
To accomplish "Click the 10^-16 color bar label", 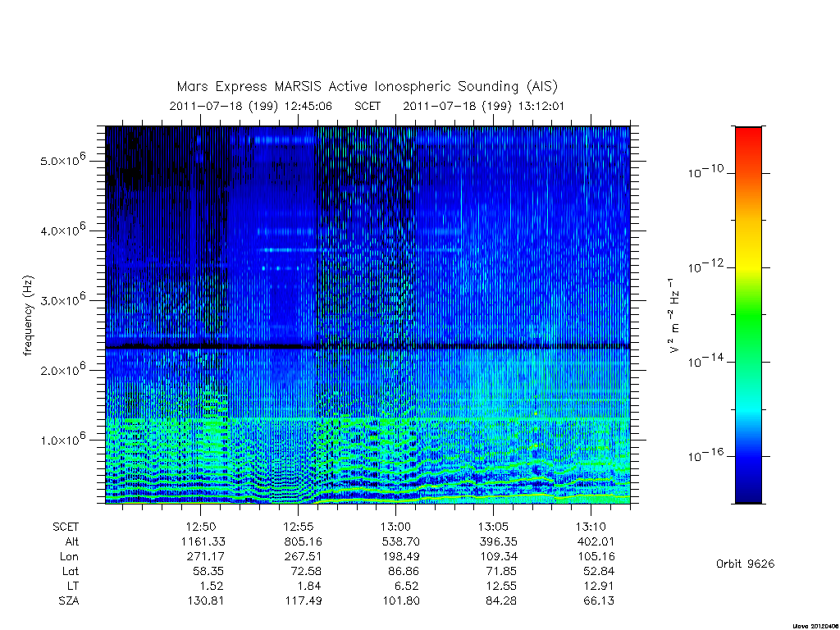I will [x=705, y=455].
